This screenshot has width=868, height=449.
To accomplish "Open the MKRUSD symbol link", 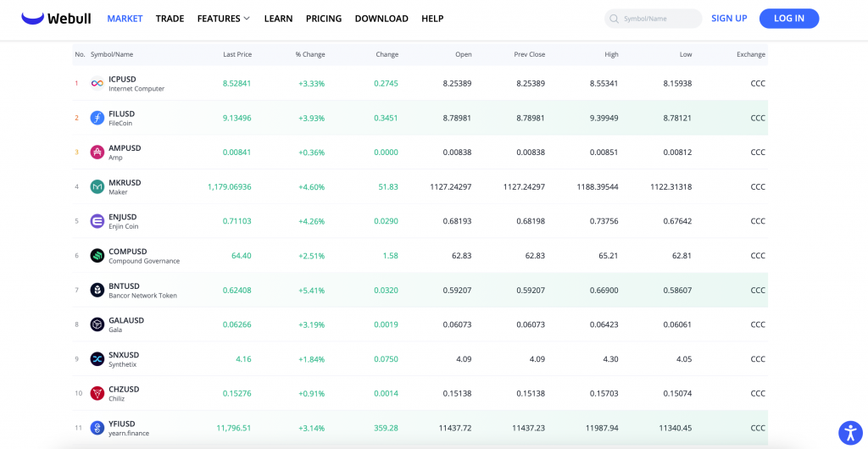I will 125,182.
